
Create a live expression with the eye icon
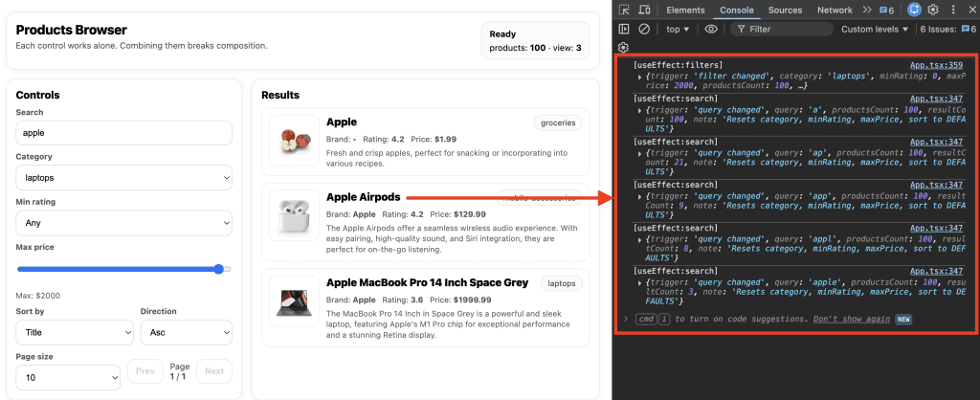pos(711,29)
